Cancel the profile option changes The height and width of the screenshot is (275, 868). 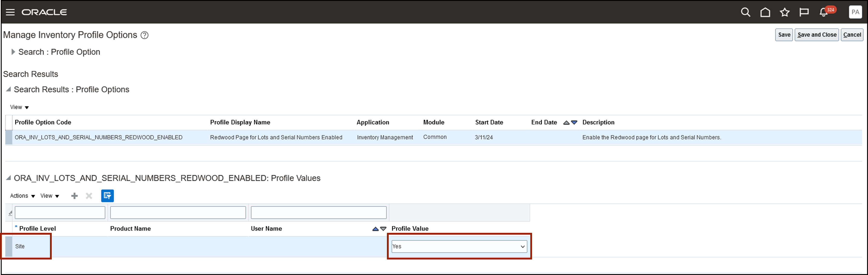pos(852,35)
